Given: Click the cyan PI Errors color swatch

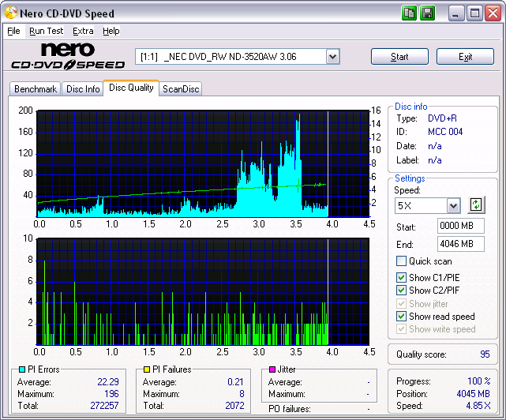Looking at the screenshot, I should click(22, 369).
